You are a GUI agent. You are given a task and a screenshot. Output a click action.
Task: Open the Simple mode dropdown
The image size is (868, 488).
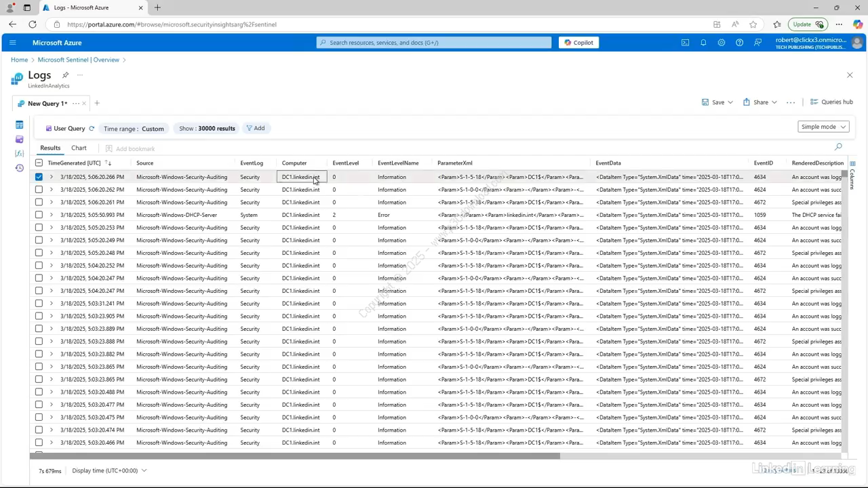824,127
